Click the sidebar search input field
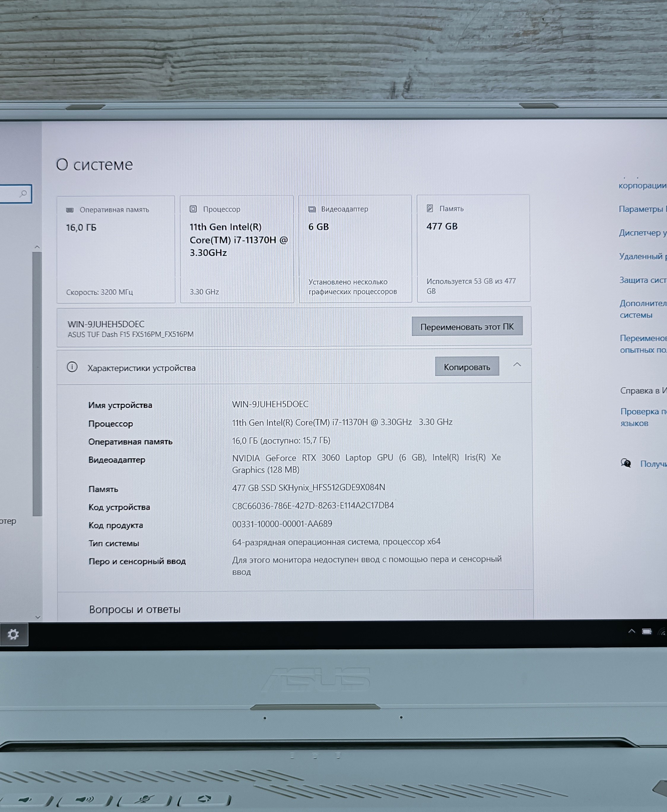667x812 pixels. [x=9, y=194]
